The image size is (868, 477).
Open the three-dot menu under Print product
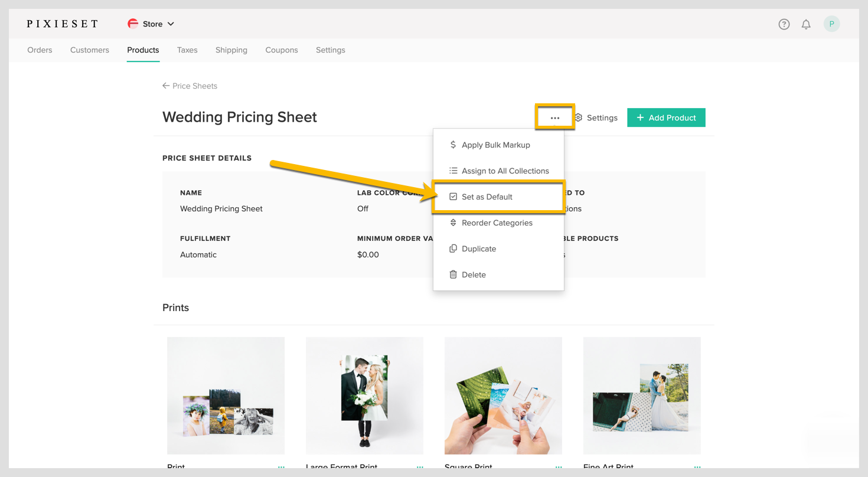(281, 467)
